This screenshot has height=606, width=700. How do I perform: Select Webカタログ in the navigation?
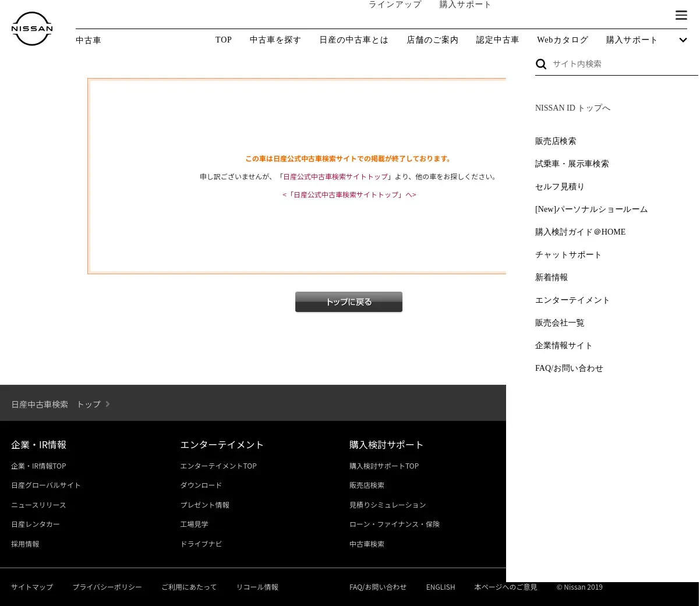click(x=563, y=40)
